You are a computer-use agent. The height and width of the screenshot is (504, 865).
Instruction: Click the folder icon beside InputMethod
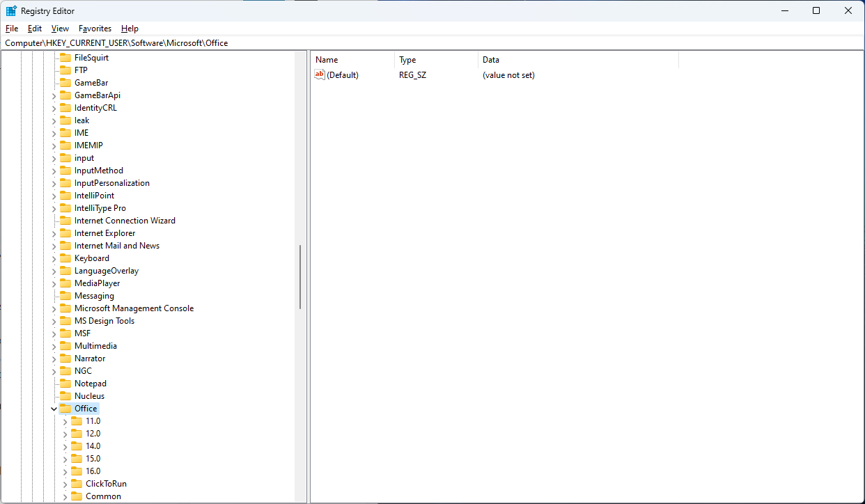(x=65, y=171)
